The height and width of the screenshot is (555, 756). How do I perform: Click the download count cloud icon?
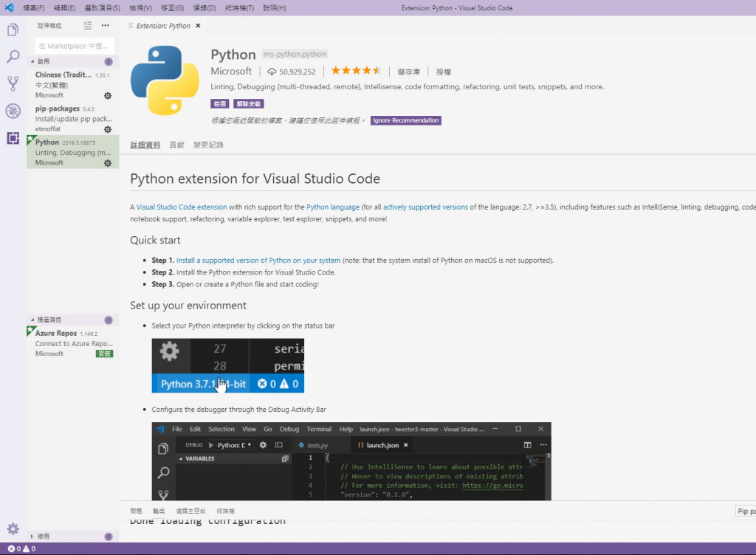[272, 72]
